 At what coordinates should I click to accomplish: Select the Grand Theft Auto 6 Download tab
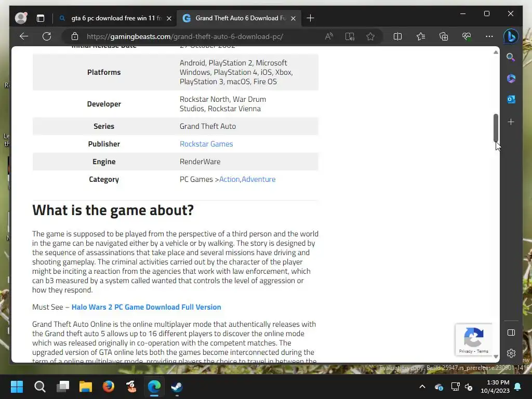point(240,18)
